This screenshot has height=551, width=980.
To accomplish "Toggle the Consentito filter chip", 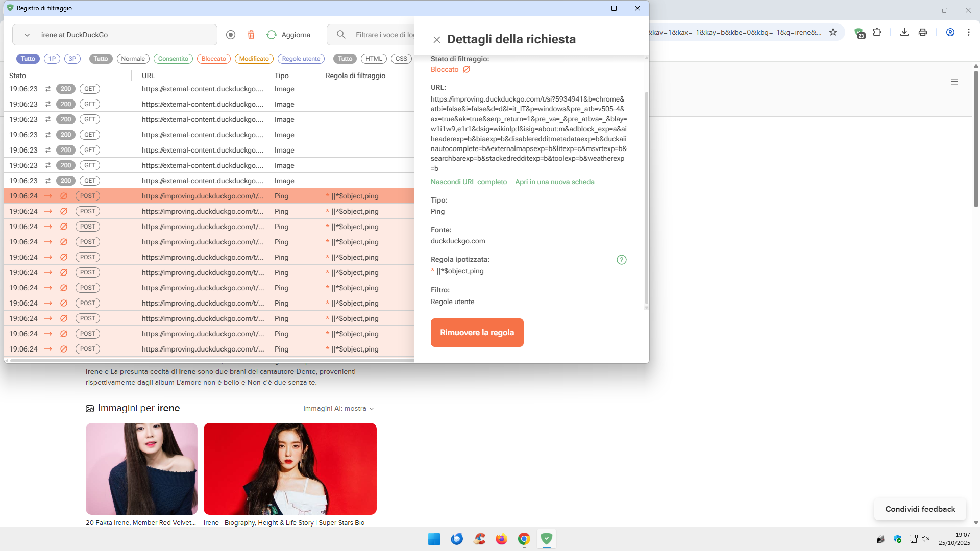I will [173, 59].
